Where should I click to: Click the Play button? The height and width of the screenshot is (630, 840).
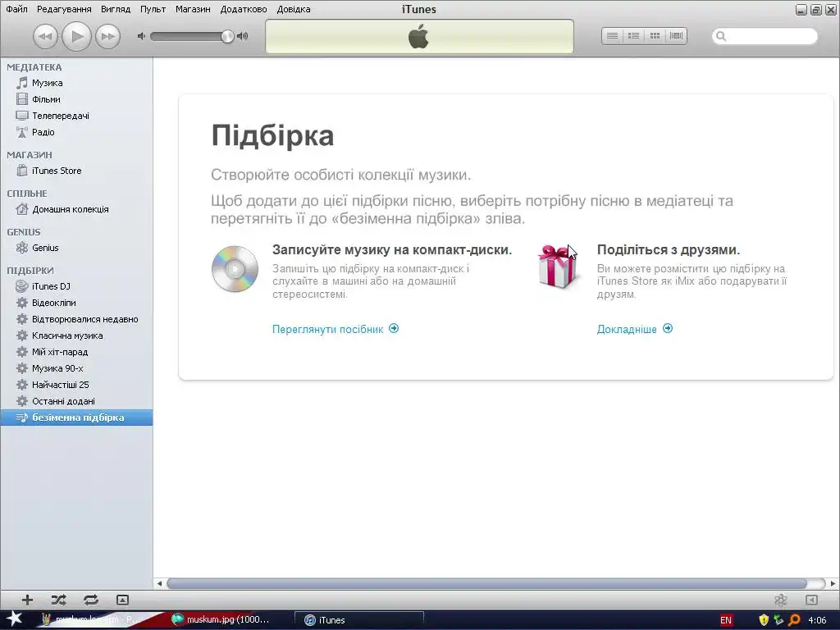click(76, 36)
